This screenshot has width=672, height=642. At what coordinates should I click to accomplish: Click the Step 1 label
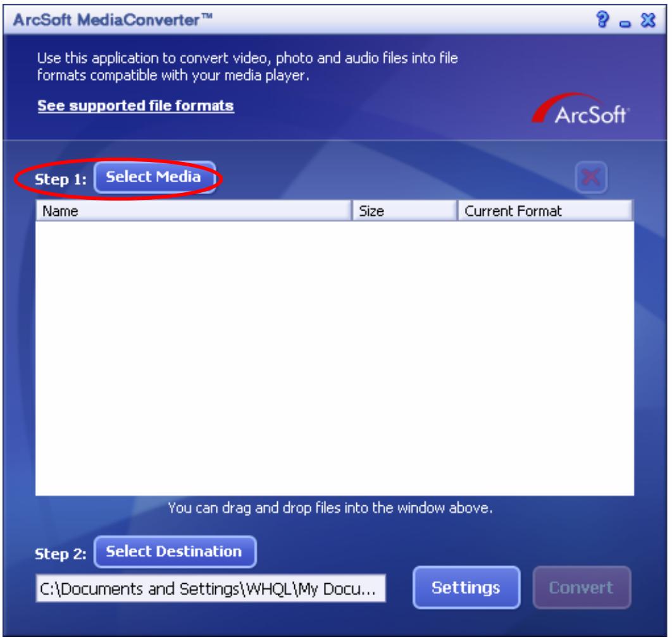pos(60,180)
